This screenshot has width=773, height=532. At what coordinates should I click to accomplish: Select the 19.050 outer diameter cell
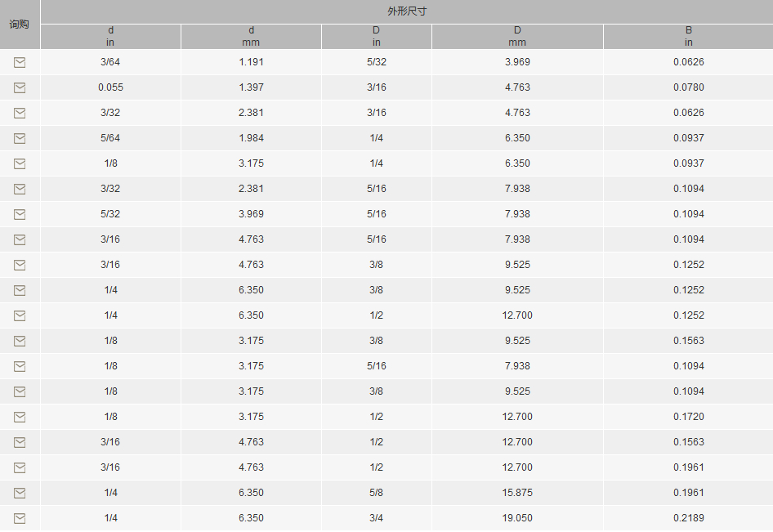click(517, 518)
